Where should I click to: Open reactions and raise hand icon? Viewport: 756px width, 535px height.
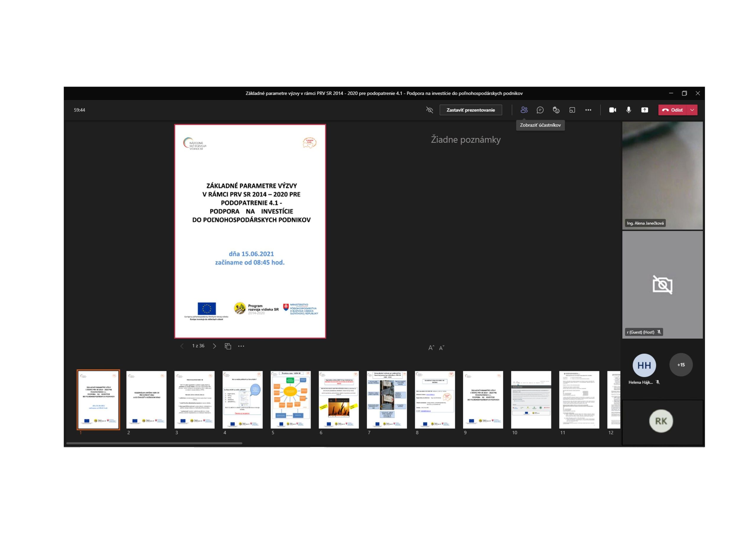coord(556,110)
